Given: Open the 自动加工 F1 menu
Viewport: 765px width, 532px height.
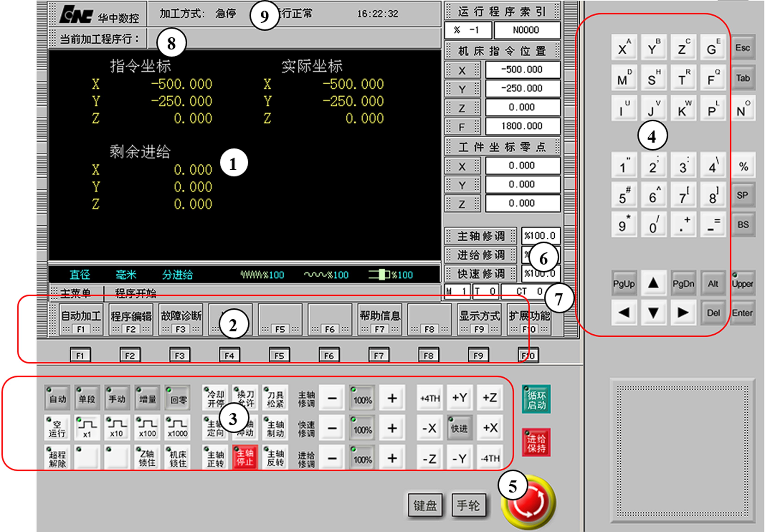Looking at the screenshot, I should (x=81, y=319).
